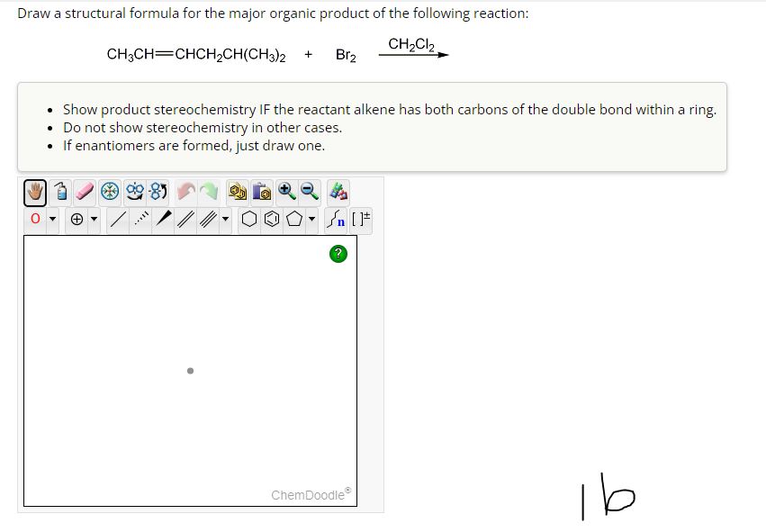Click the ChemDoodle link in canvas

(311, 494)
